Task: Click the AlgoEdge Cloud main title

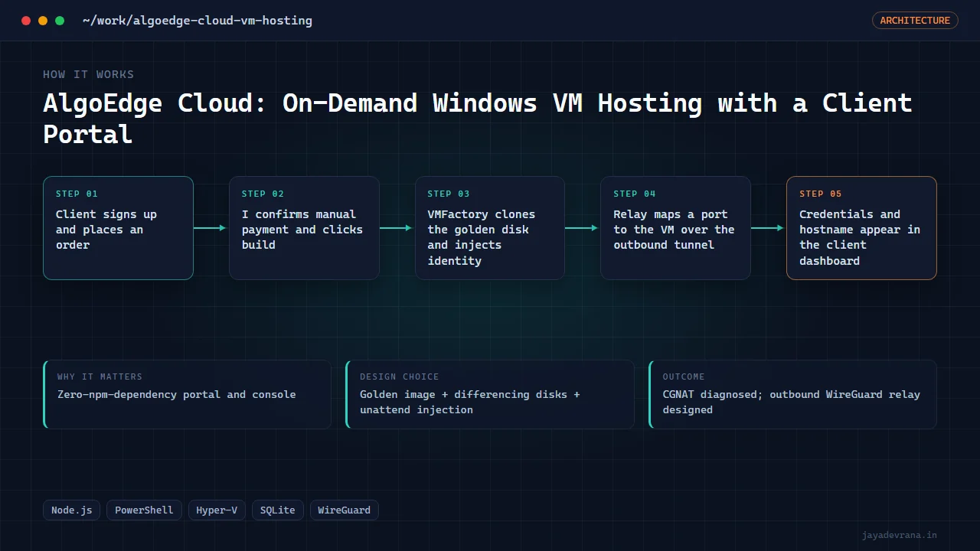Action: (x=478, y=118)
